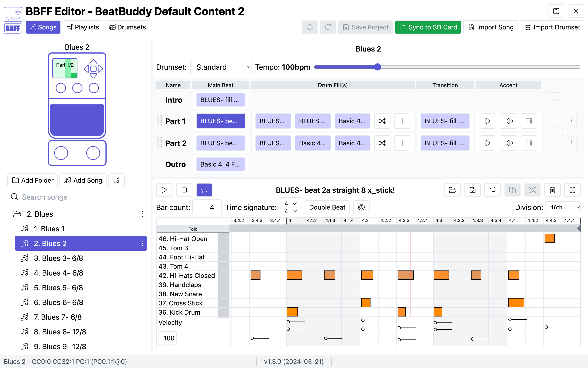Click the tempo slider handle
The image size is (588, 368).
[x=377, y=67]
